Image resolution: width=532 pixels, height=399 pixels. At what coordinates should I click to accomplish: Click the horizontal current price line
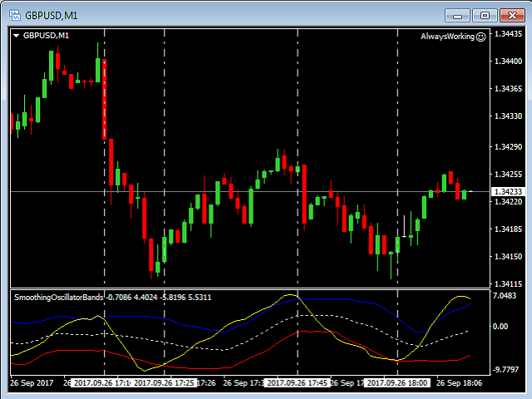(x=249, y=192)
